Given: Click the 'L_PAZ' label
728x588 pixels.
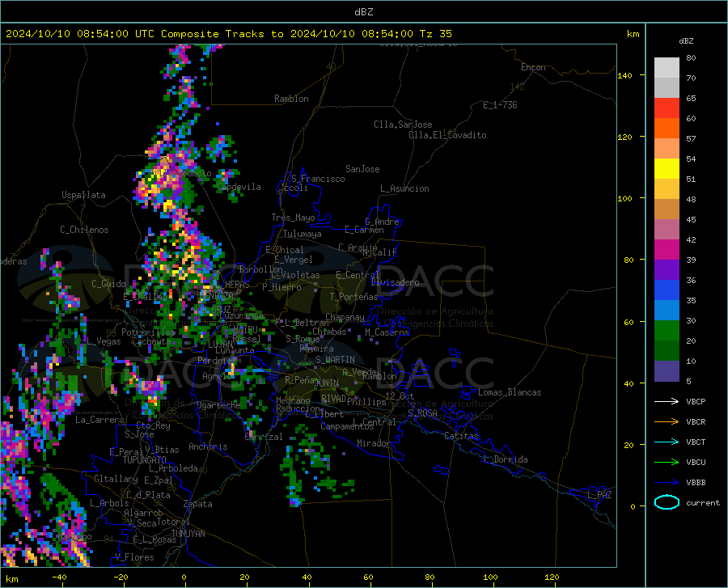Looking at the screenshot, I should tap(599, 495).
